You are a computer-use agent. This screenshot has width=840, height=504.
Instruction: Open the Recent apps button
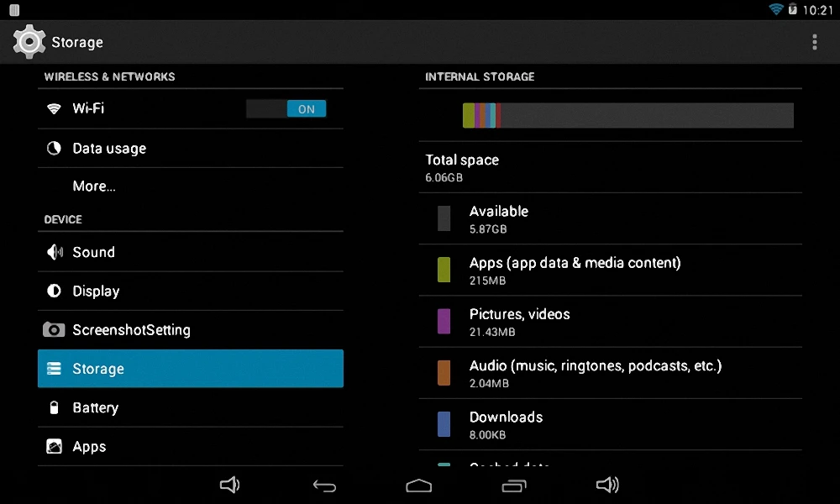pos(514,486)
